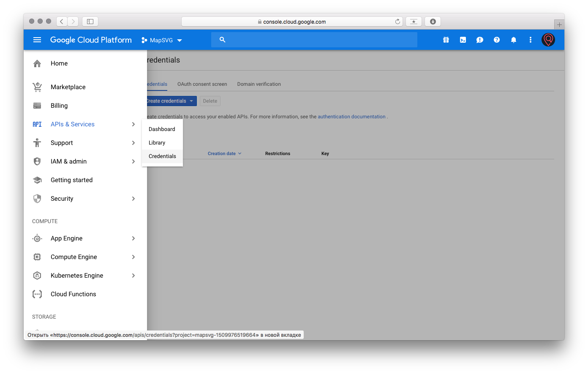Click the Getting started graduation cap icon
The width and height of the screenshot is (588, 374).
(37, 180)
